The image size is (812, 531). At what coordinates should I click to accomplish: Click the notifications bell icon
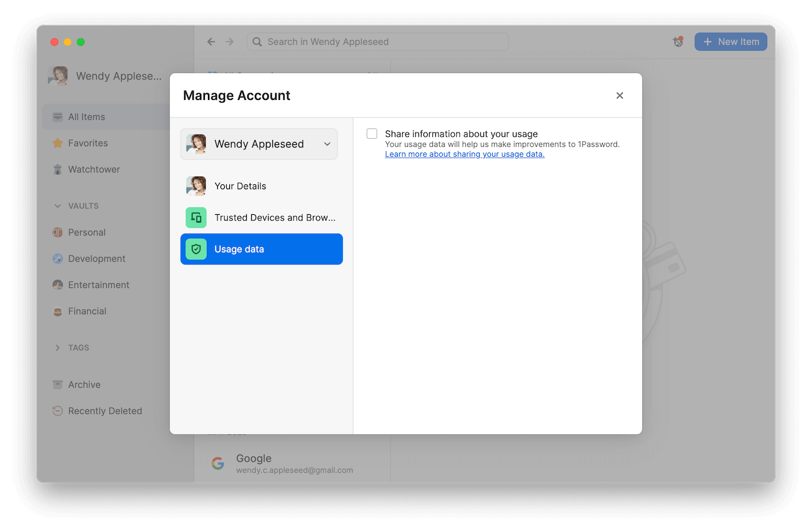point(678,41)
